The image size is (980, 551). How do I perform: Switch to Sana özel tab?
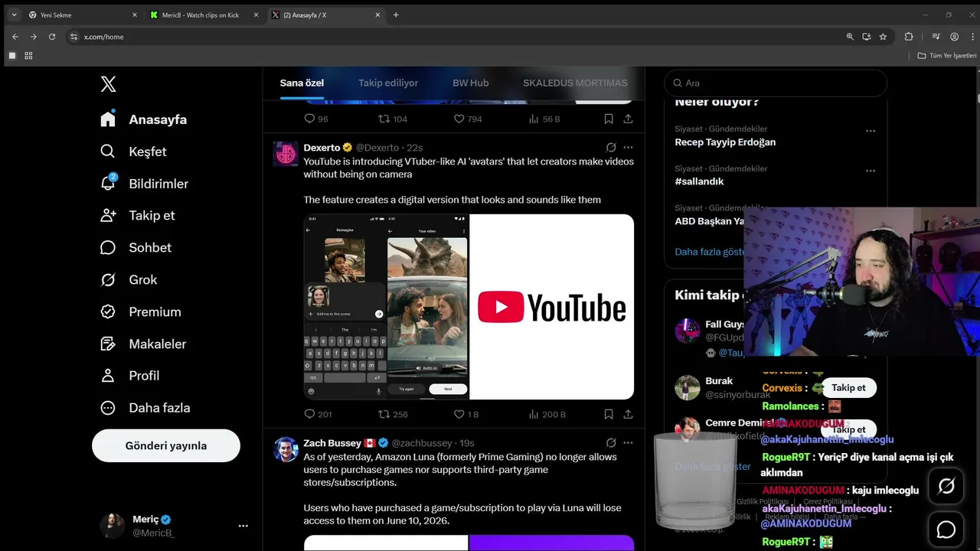pos(302,83)
